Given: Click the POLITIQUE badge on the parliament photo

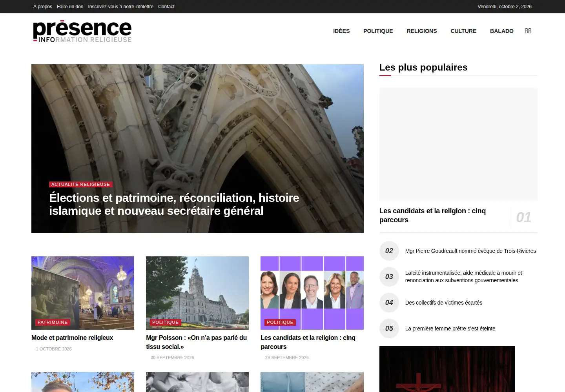Looking at the screenshot, I should [166, 322].
